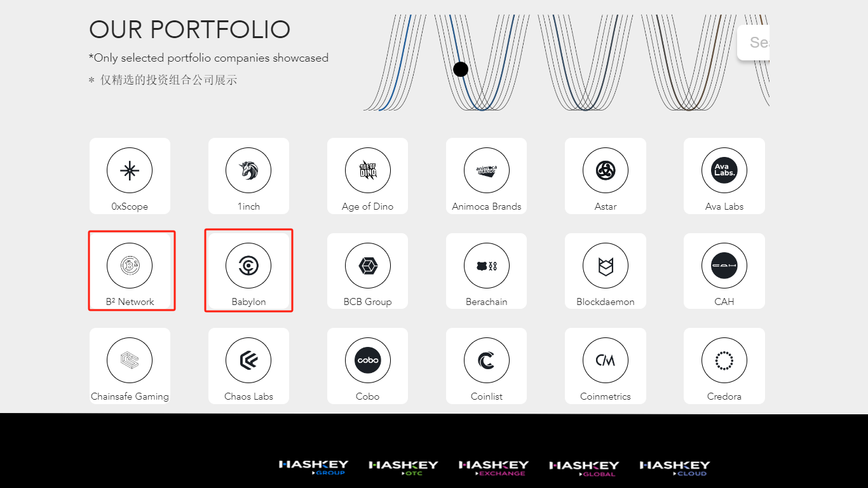
Task: Click the 0xScope logo icon
Action: point(130,170)
